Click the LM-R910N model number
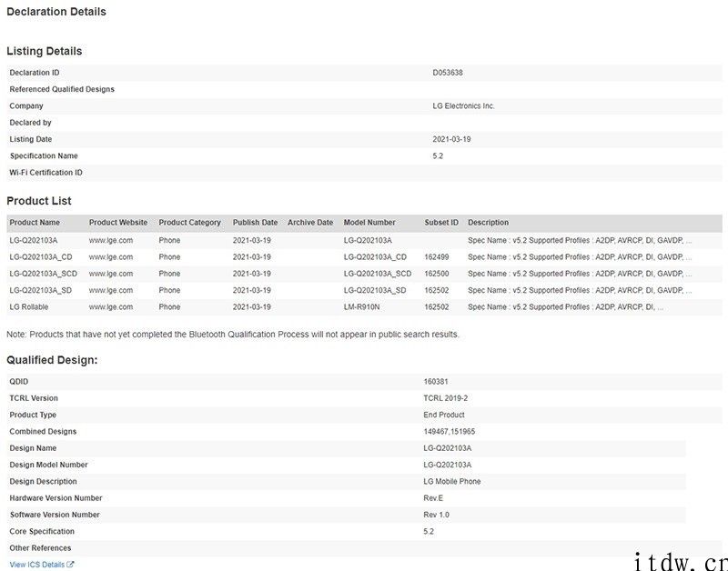The height and width of the screenshot is (571, 728). [x=361, y=307]
